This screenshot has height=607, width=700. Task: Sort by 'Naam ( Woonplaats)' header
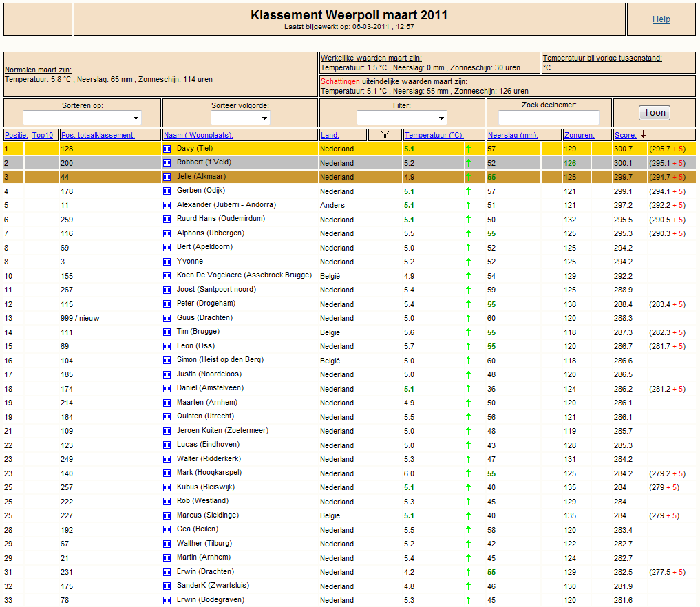[198, 135]
